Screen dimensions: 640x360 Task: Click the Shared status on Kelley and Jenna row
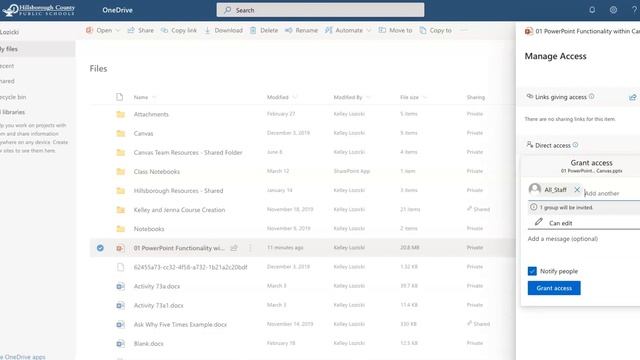(x=478, y=209)
